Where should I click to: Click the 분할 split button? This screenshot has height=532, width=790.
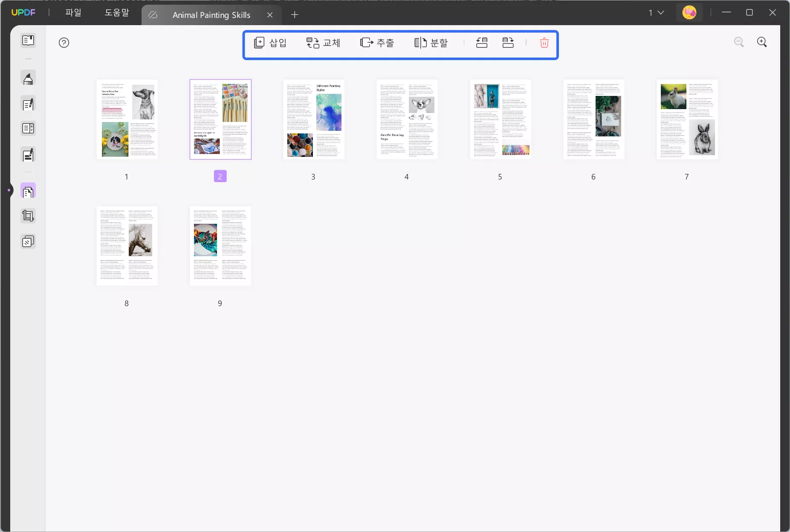(x=431, y=42)
